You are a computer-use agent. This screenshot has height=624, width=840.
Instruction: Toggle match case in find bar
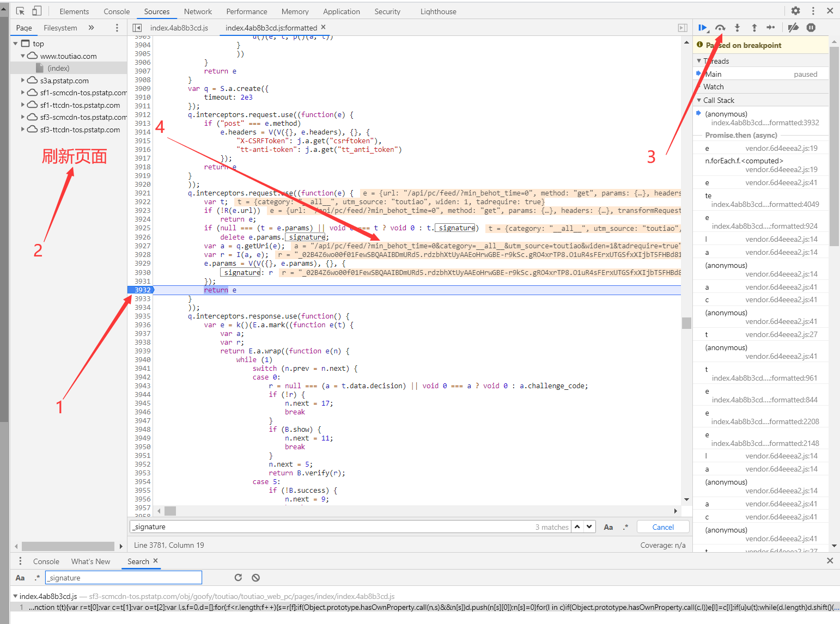coord(608,527)
